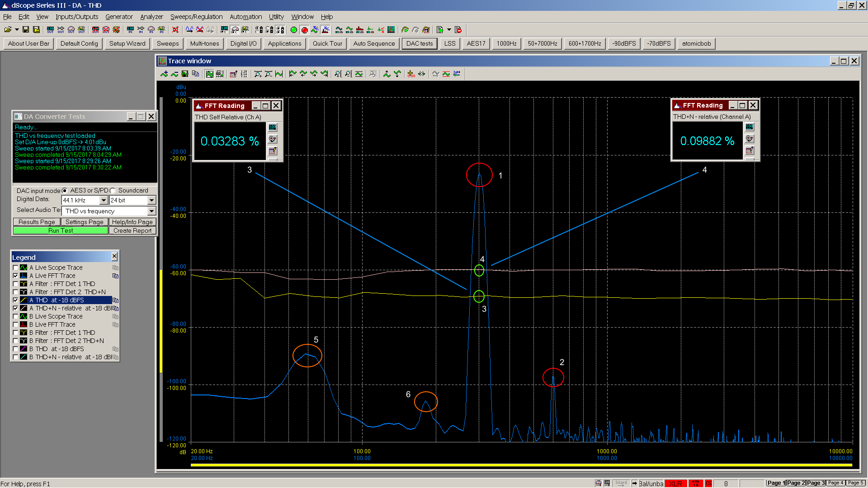Open the Sweeps/Regulation menu
The height and width of the screenshot is (488, 868).
coord(196,17)
